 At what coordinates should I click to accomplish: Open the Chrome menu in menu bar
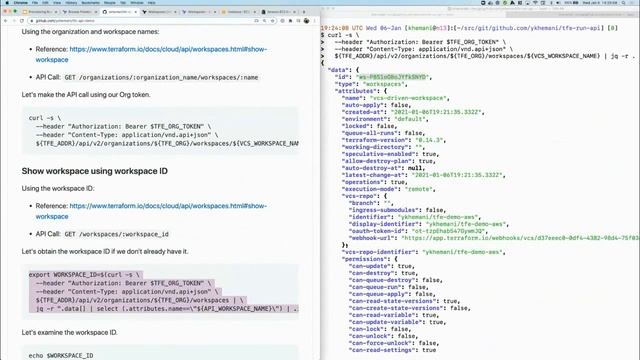click(x=20, y=2)
